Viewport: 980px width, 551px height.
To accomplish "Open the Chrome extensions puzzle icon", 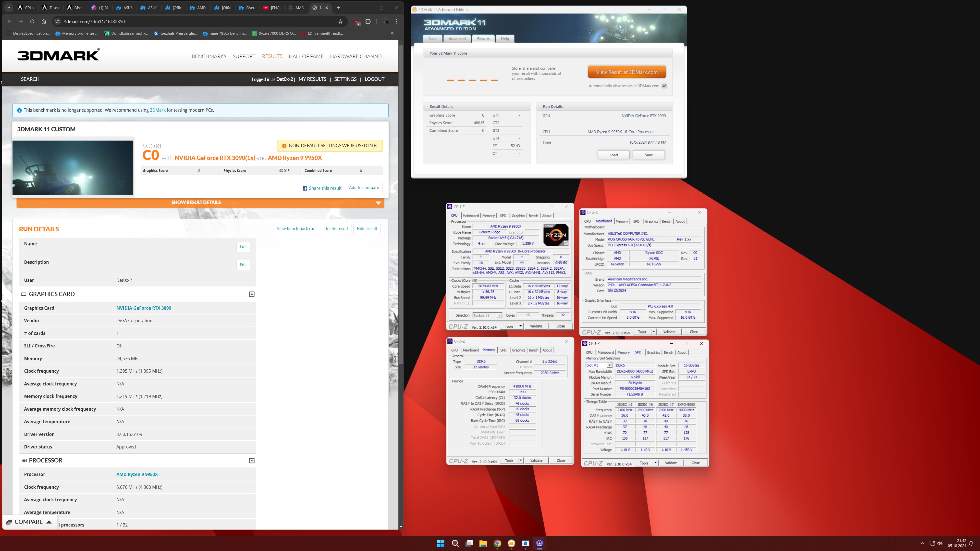I will click(x=368, y=21).
